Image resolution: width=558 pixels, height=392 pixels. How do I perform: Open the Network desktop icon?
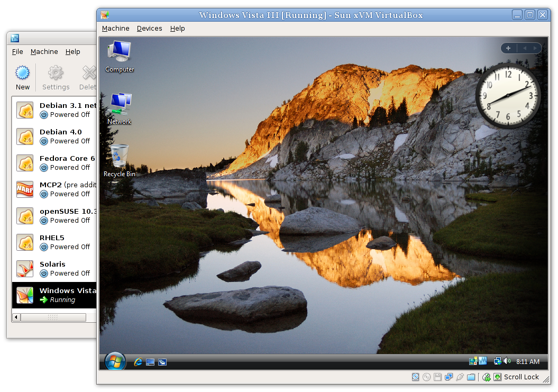[120, 109]
